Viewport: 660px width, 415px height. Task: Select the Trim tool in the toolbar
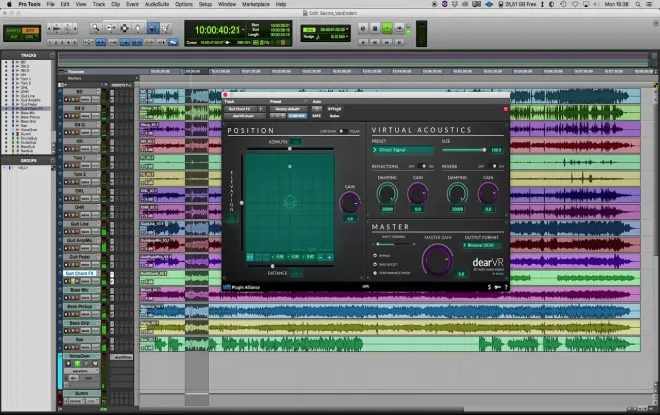pos(111,28)
